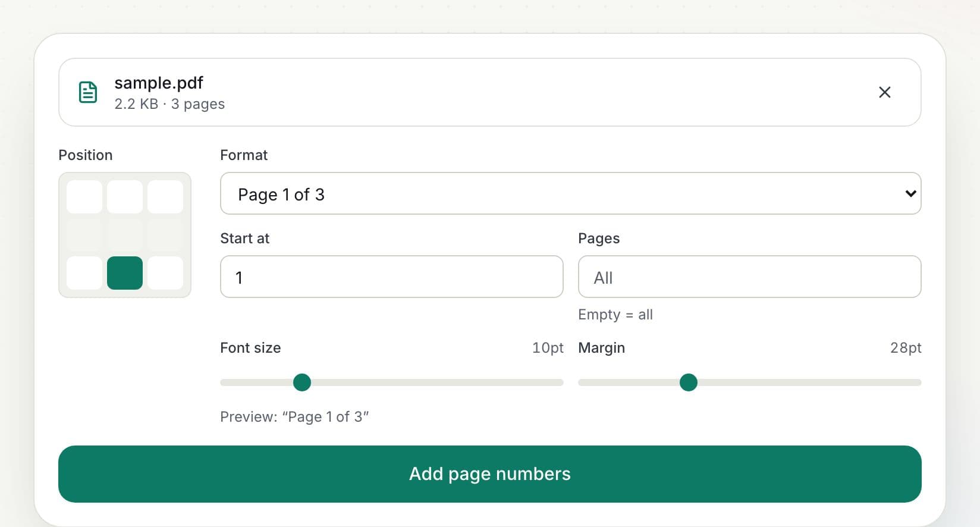Image resolution: width=980 pixels, height=527 pixels.
Task: Select the top-right page number position
Action: coord(165,197)
